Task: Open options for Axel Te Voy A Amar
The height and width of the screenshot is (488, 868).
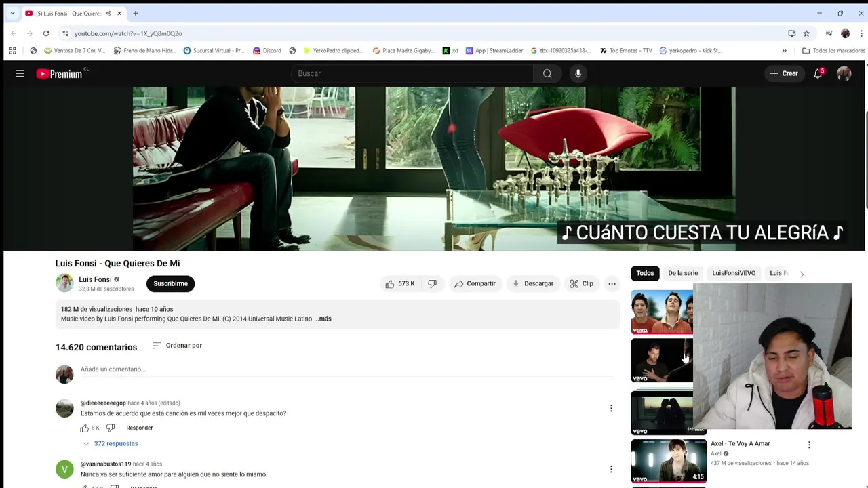Action: click(x=809, y=445)
